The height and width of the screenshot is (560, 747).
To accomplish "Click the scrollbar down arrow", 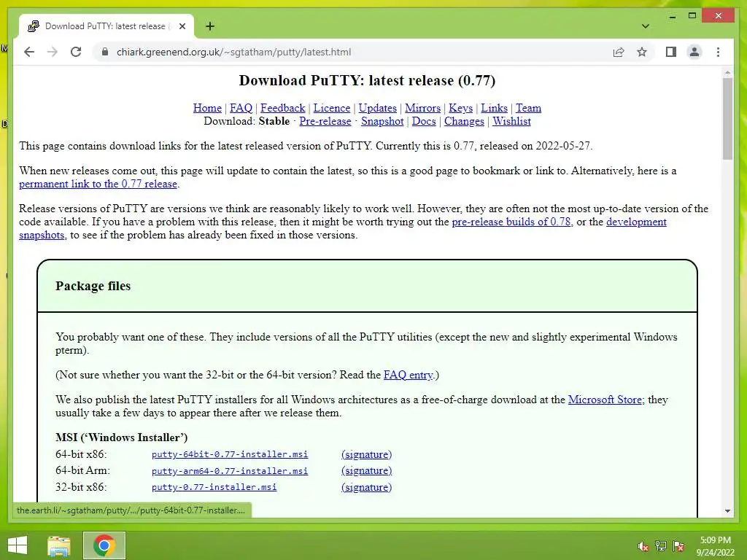I will pos(727,511).
